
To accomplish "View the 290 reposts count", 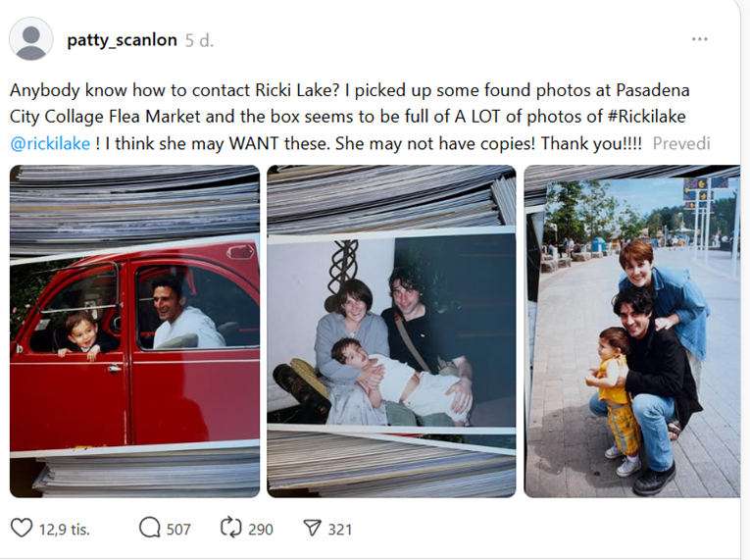I will (x=260, y=530).
